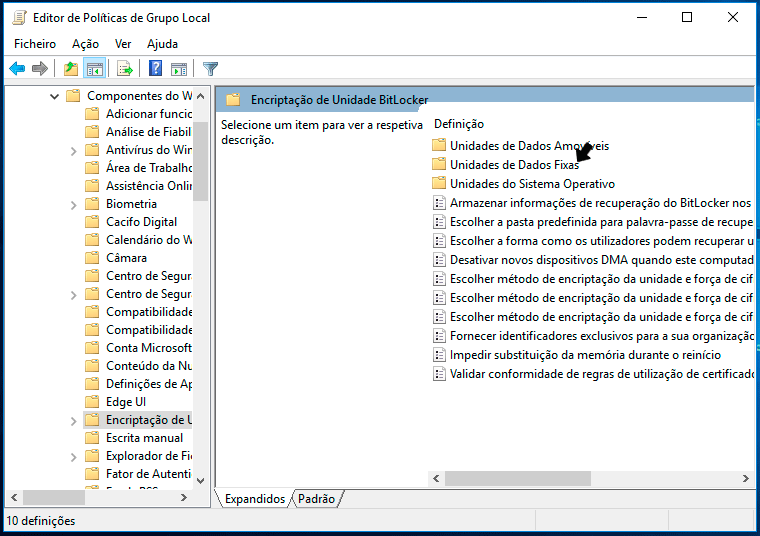Click tree pane scroll down arrow

click(201, 481)
